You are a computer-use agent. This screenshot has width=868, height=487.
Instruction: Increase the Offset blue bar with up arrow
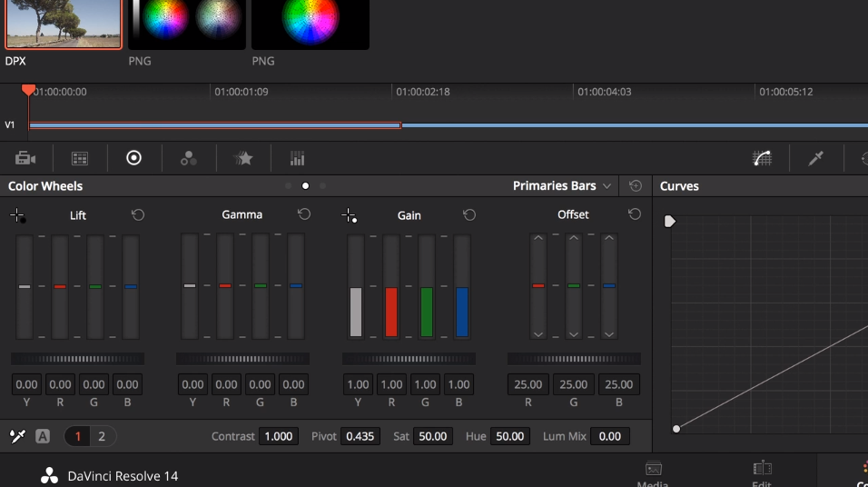609,238
